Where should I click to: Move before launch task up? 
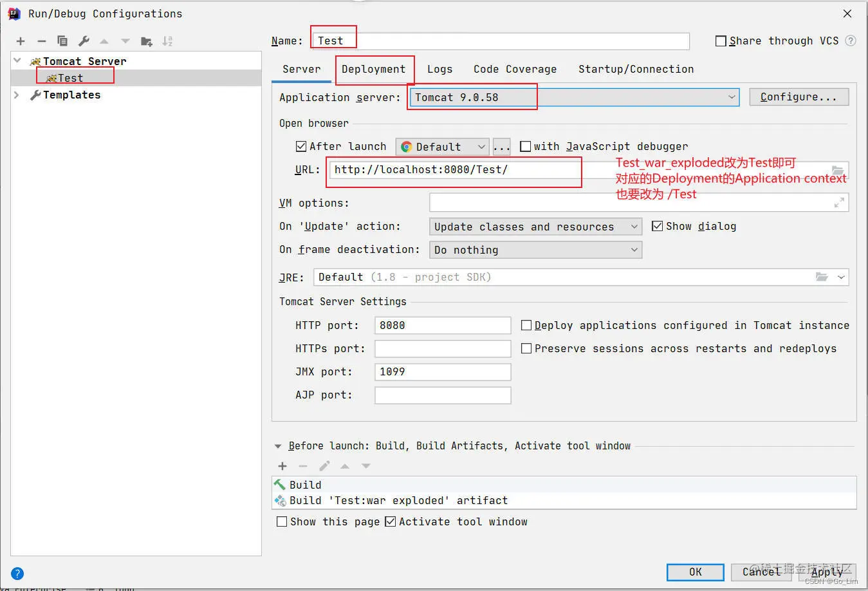pos(345,466)
